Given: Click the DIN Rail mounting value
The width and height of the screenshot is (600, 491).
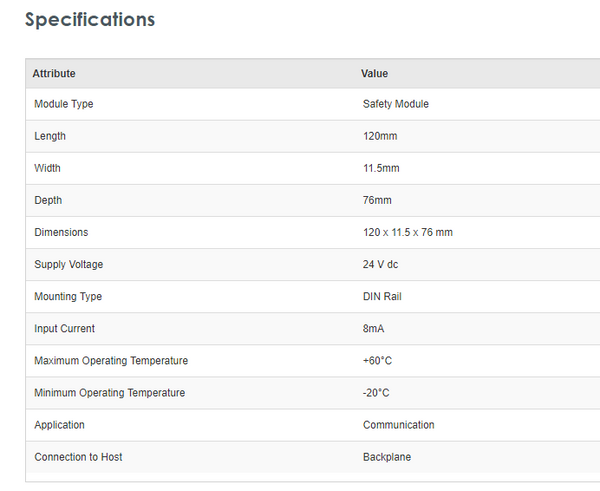Looking at the screenshot, I should 382,296.
